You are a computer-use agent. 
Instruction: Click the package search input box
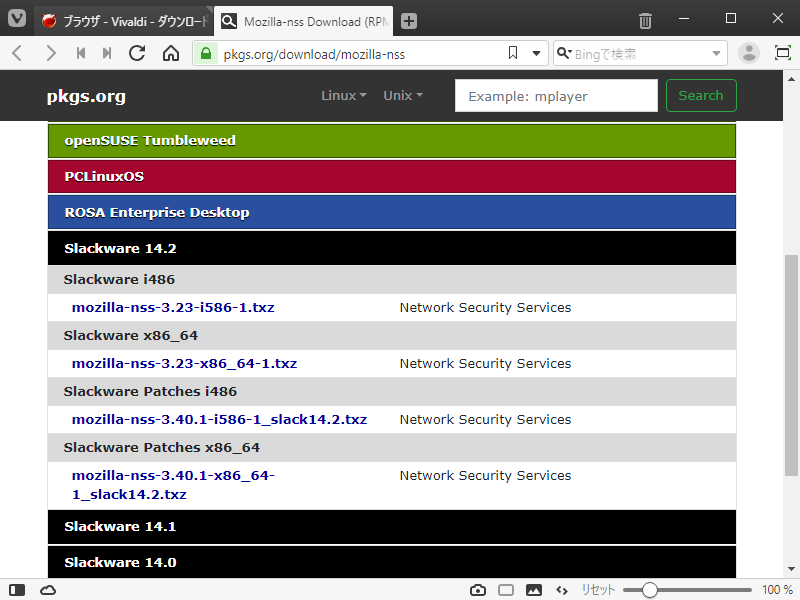[x=556, y=95]
